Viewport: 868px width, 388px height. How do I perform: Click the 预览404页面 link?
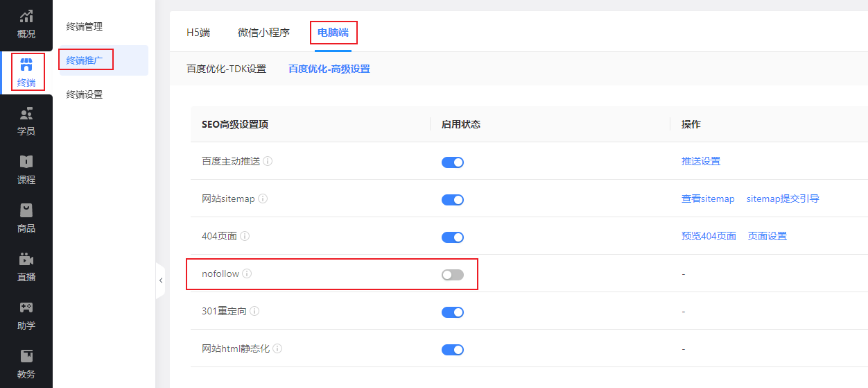(709, 236)
